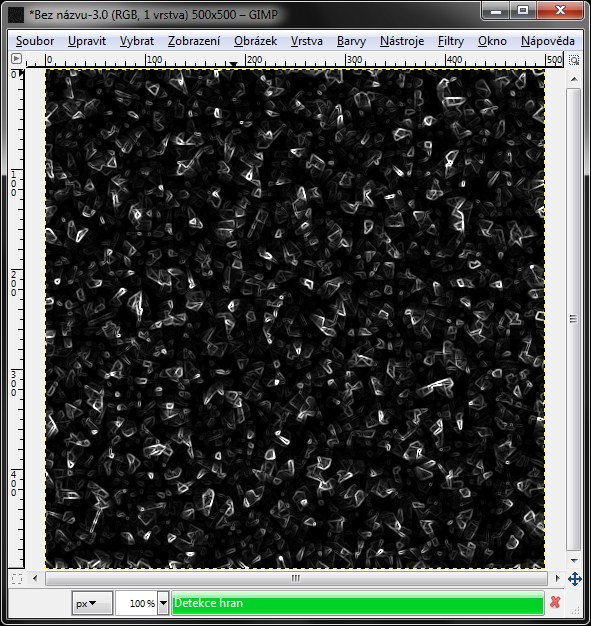
Task: Click the zoom-on-resize icon at top right
Action: tap(574, 60)
